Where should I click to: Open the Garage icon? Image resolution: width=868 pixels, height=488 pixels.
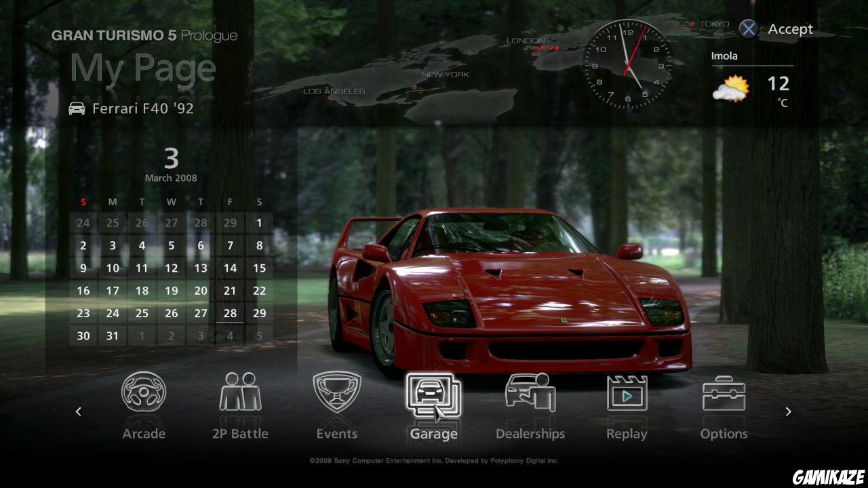click(x=433, y=394)
